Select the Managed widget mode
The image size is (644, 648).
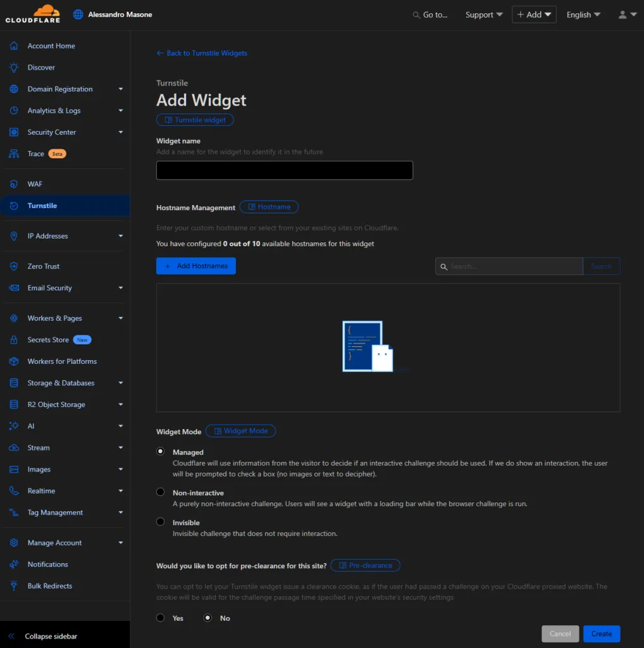click(160, 451)
